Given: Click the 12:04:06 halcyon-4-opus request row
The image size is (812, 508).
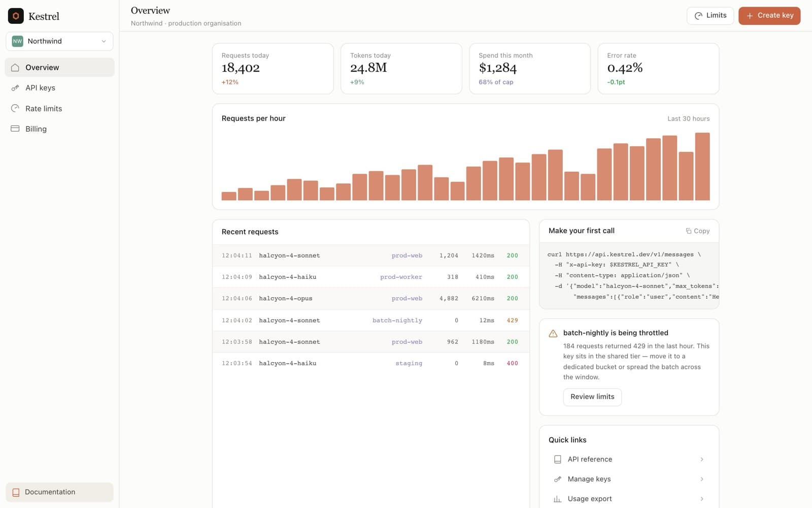Looking at the screenshot, I should pyautogui.click(x=370, y=299).
